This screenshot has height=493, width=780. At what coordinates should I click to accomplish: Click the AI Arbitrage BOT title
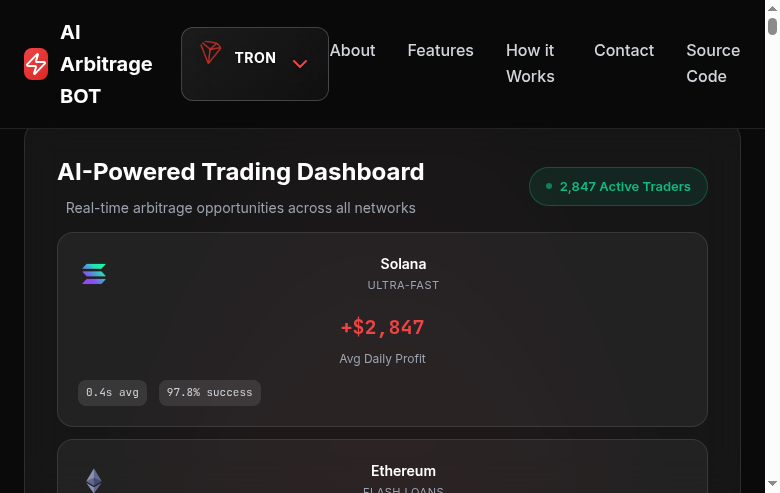(106, 64)
